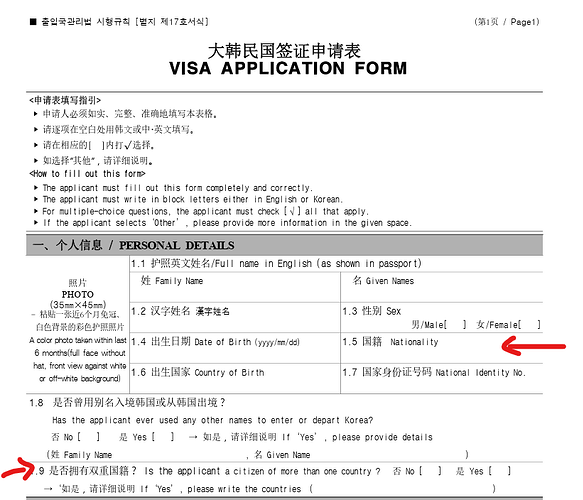Click the VISA APPLICATION FORM title

click(288, 68)
